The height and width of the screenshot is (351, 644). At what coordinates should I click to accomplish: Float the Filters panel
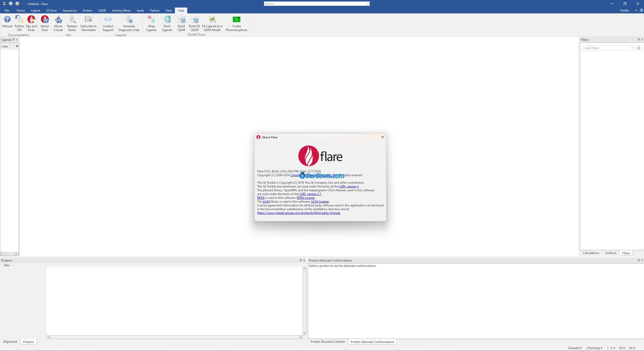click(638, 40)
